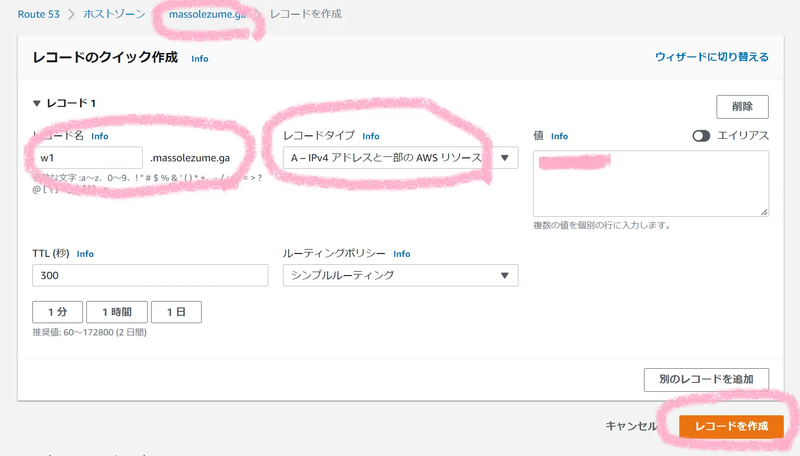Click the 複数の値を個別の行に入力します hint text

click(602, 225)
